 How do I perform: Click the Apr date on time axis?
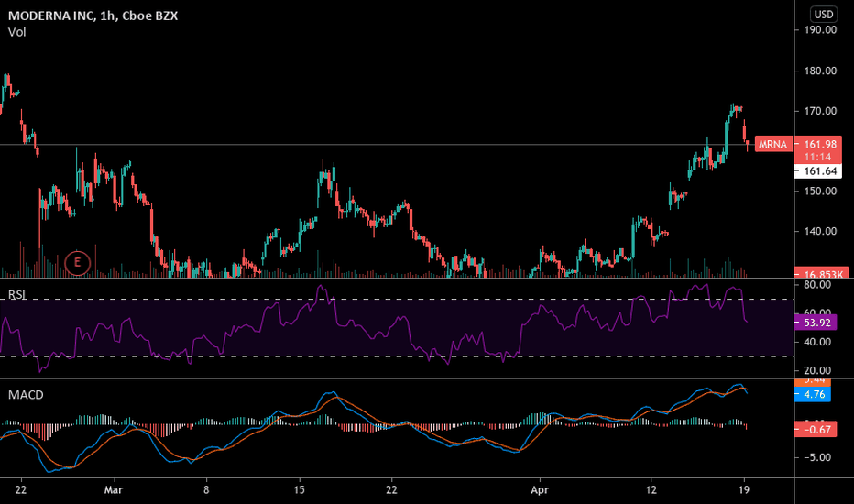[540, 490]
